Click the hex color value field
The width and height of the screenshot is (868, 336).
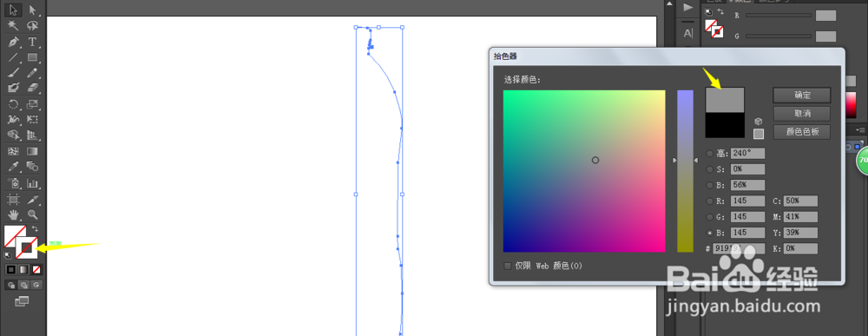[739, 249]
